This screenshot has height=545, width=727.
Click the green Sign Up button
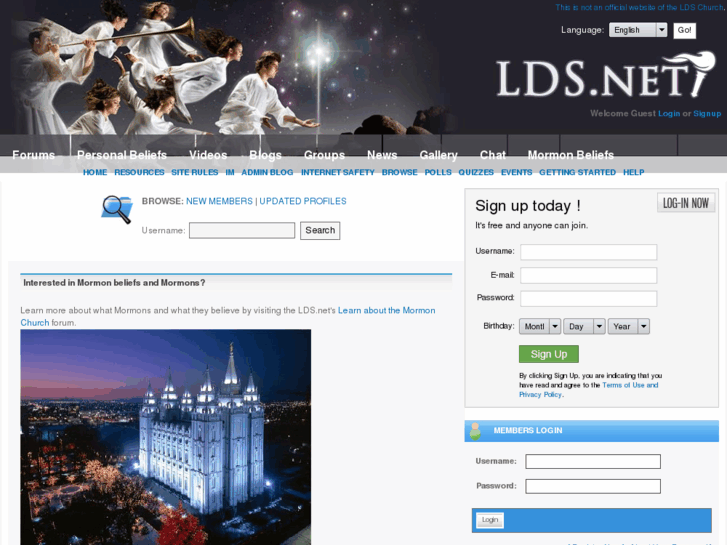(x=549, y=354)
